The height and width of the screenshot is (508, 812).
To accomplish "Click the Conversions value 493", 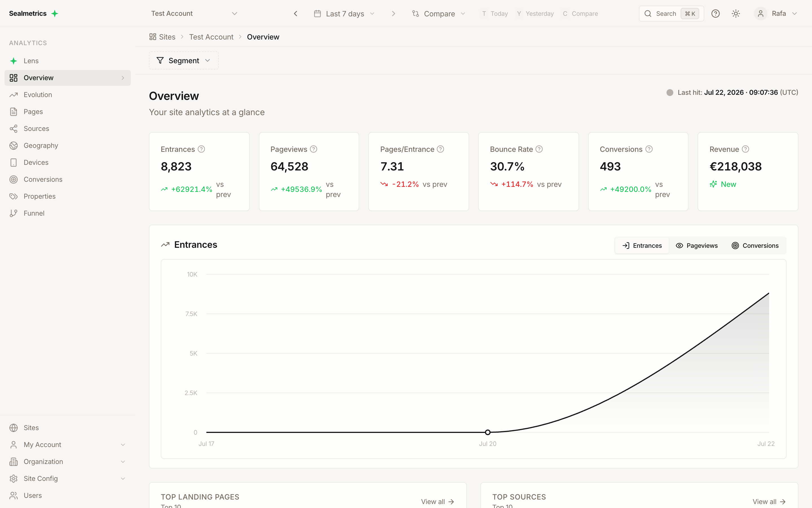I will tap(610, 167).
